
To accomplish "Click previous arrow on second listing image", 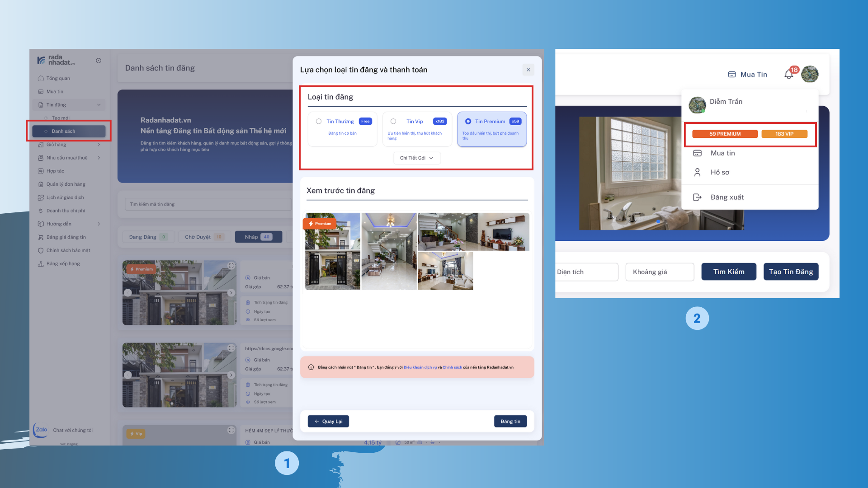I will tap(128, 375).
